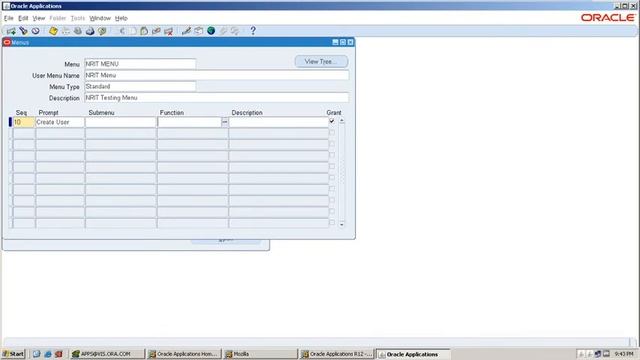Click the Paste toolbar icon

click(x=144, y=31)
